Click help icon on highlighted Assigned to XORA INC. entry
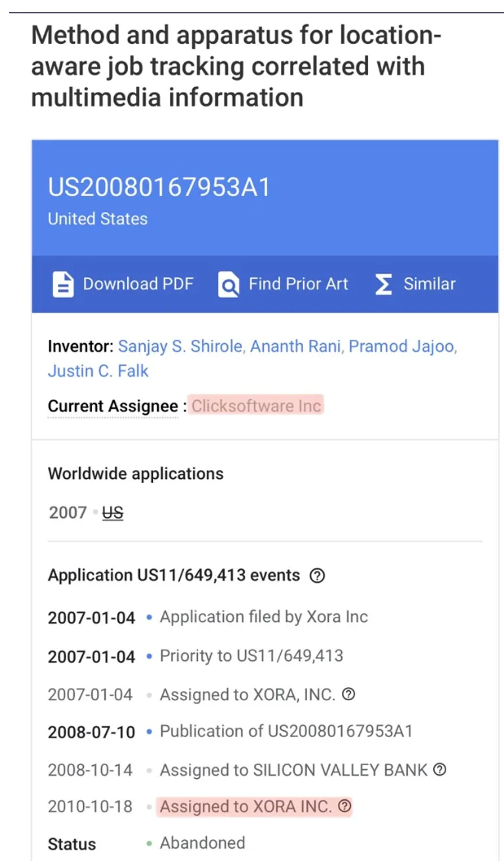The width and height of the screenshot is (504, 861). [x=345, y=806]
